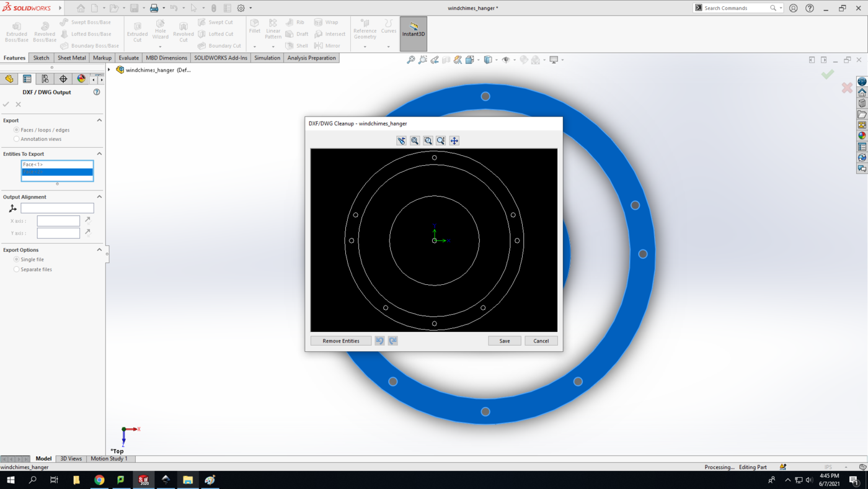Open the Options gear dropdown arrow

click(250, 8)
